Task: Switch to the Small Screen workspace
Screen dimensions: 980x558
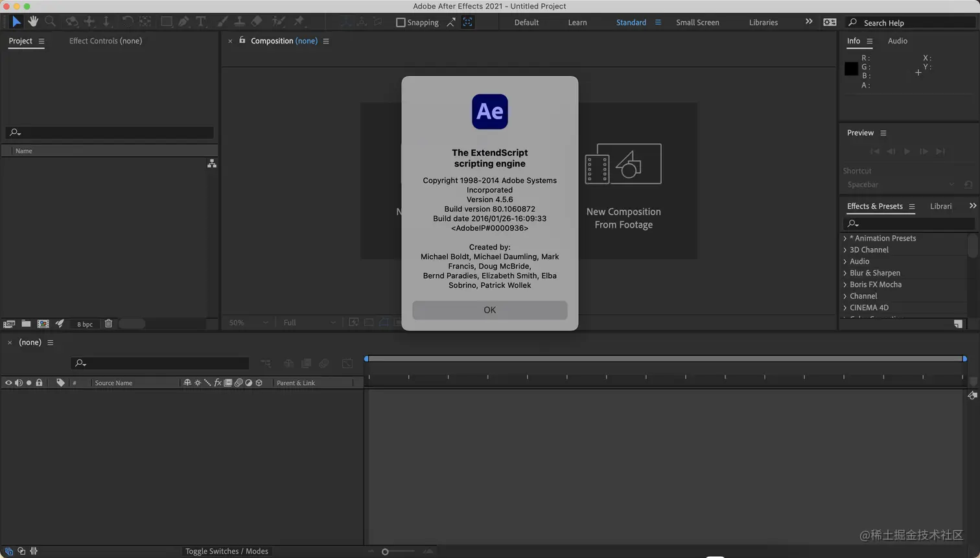Action: pos(697,22)
